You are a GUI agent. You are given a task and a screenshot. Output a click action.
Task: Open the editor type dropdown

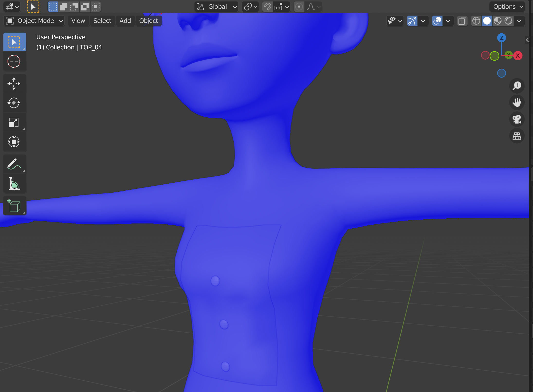tap(12, 7)
